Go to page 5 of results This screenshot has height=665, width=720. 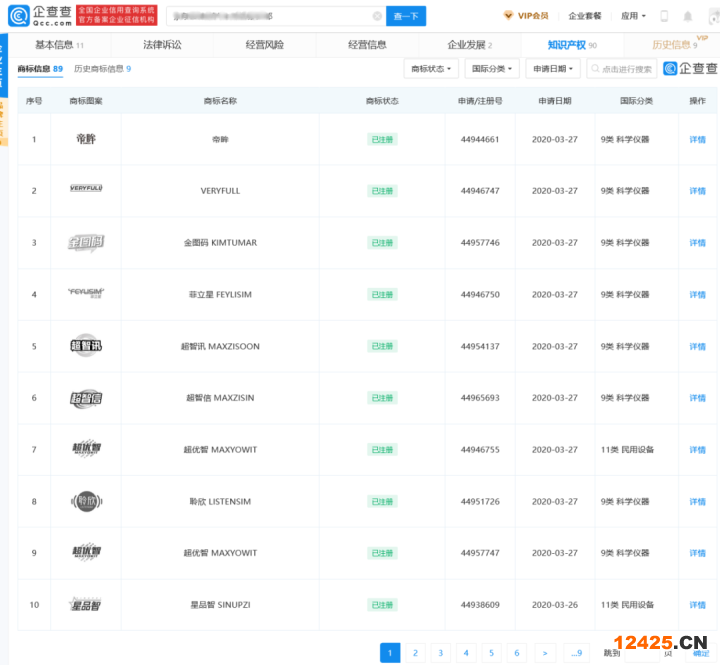pyautogui.click(x=491, y=653)
